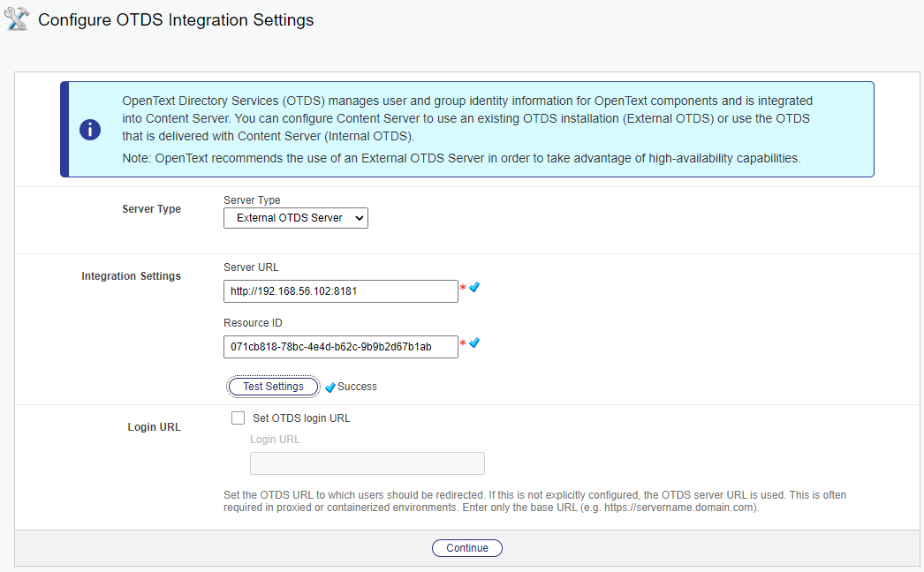Click the Success status text

[x=357, y=387]
